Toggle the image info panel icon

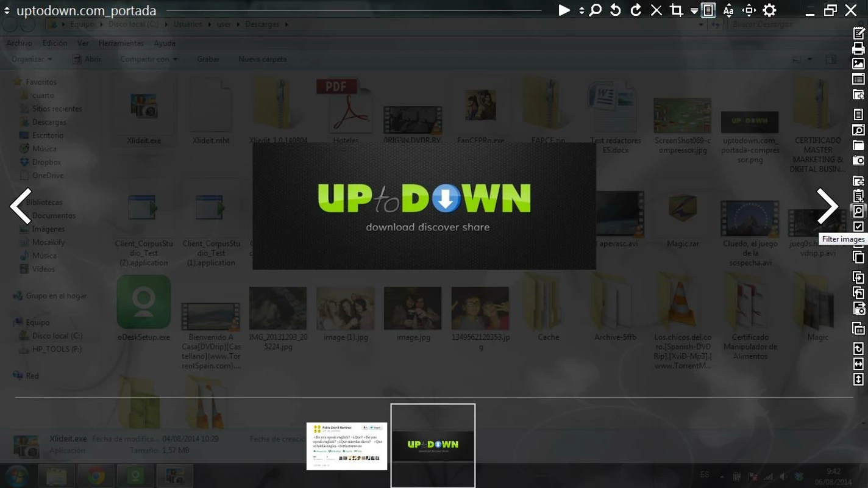point(708,10)
